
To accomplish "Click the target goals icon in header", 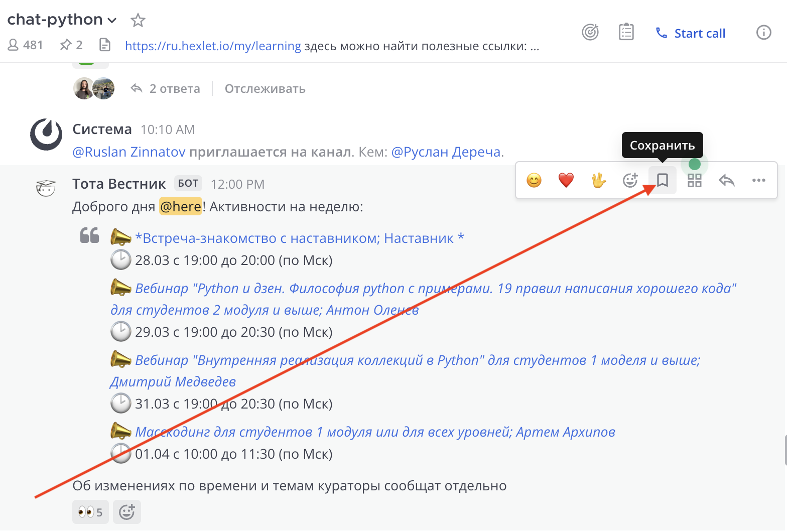I will [x=590, y=33].
